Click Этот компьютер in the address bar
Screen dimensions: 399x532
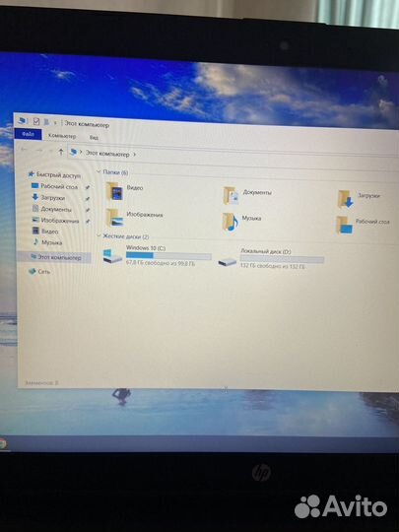tap(107, 154)
